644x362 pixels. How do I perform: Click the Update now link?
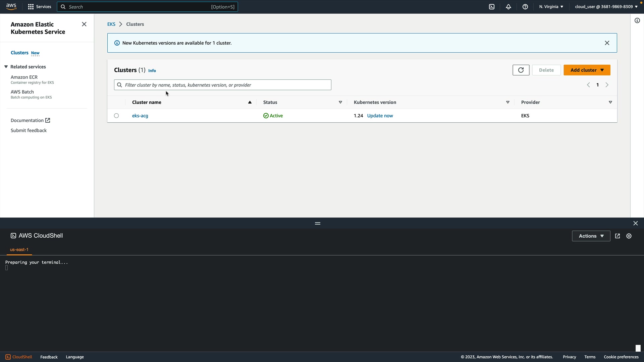380,116
